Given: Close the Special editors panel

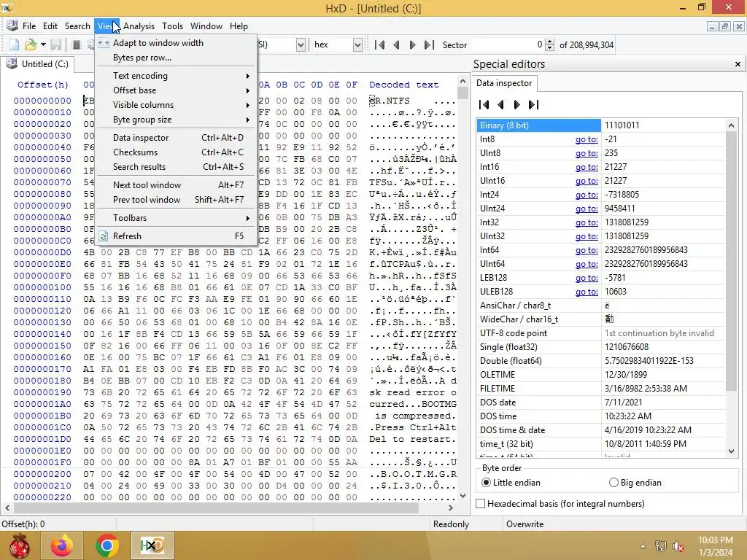Looking at the screenshot, I should tap(738, 64).
